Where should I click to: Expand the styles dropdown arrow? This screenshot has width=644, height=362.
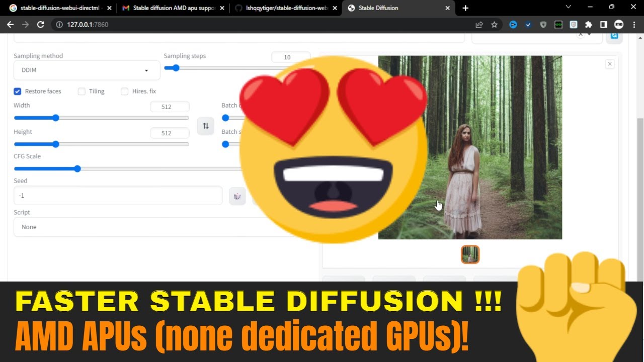coord(589,35)
